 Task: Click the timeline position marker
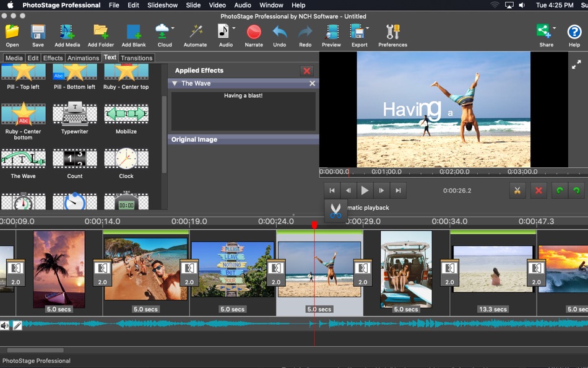click(314, 226)
